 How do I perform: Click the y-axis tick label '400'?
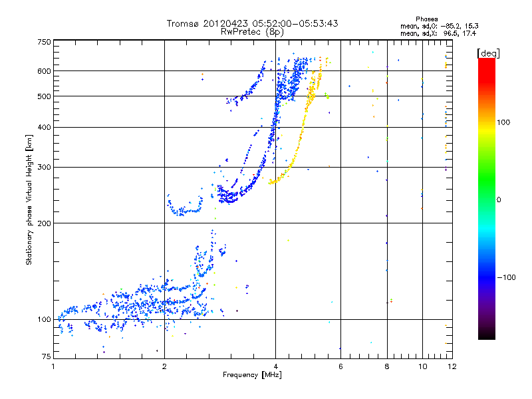tap(44, 127)
